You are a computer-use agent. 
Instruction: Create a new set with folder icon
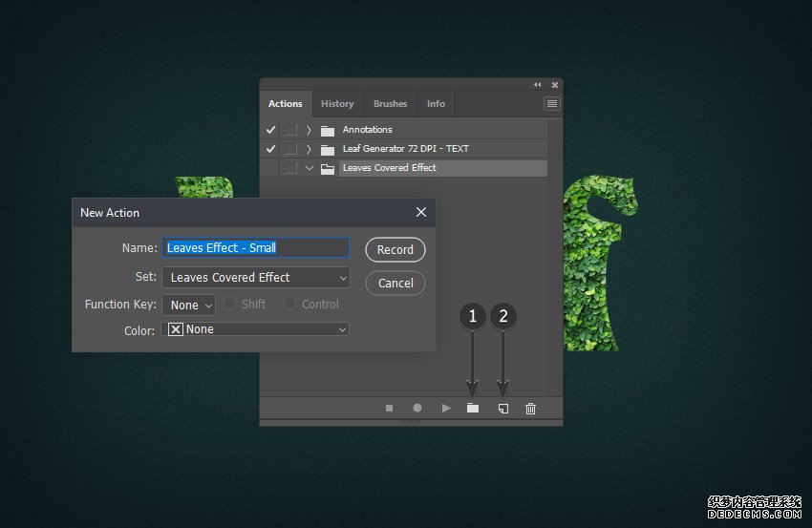coord(473,408)
